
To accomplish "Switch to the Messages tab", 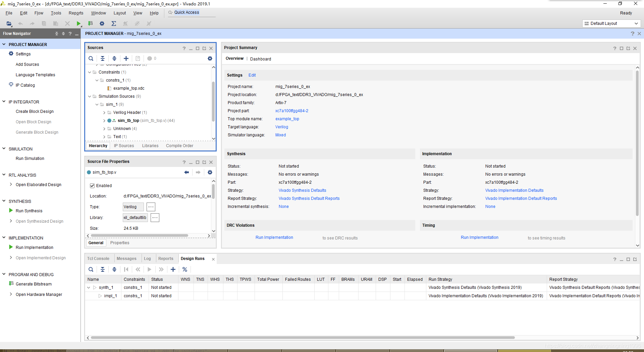I will click(x=126, y=259).
